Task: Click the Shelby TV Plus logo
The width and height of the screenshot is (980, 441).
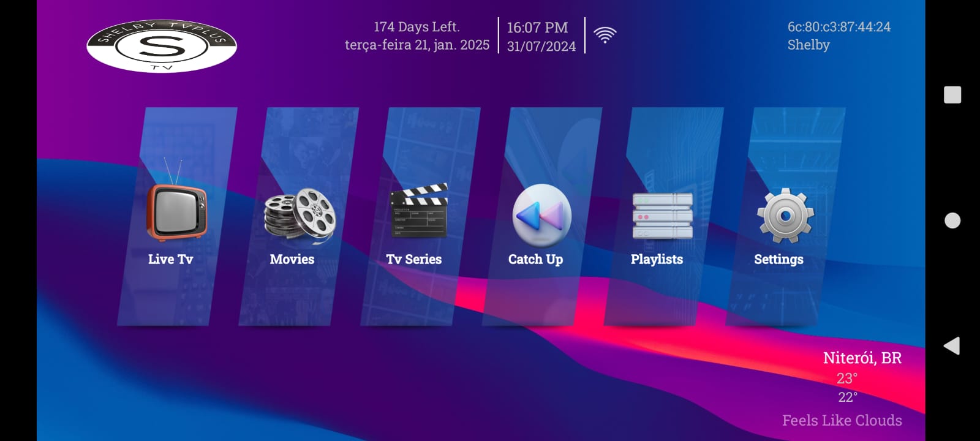Action: 162,47
